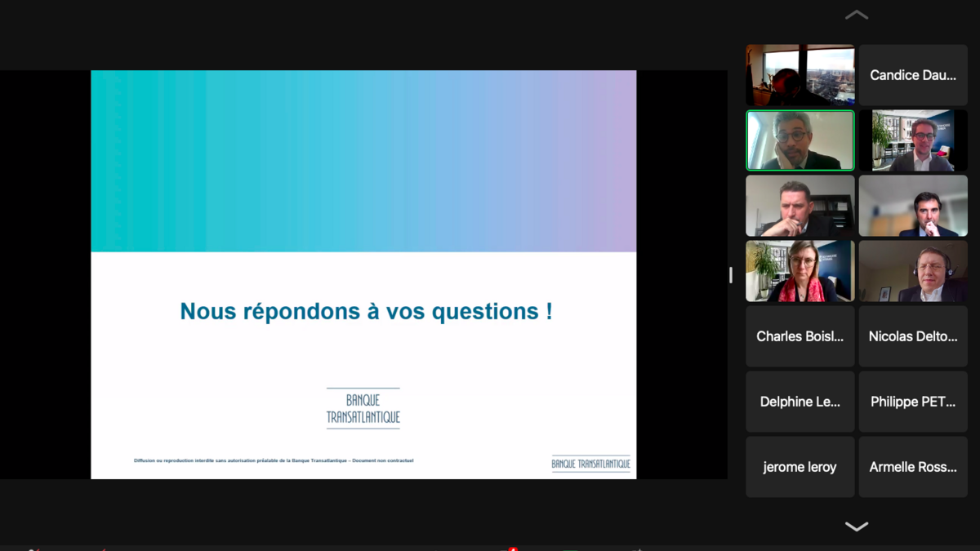The height and width of the screenshot is (551, 980).
Task: Click the video tile showing city window view
Action: click(x=800, y=75)
